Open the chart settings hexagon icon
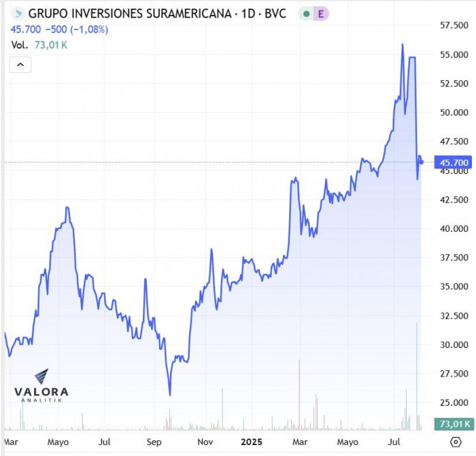Screen dimensions: 476x456 click(456, 442)
